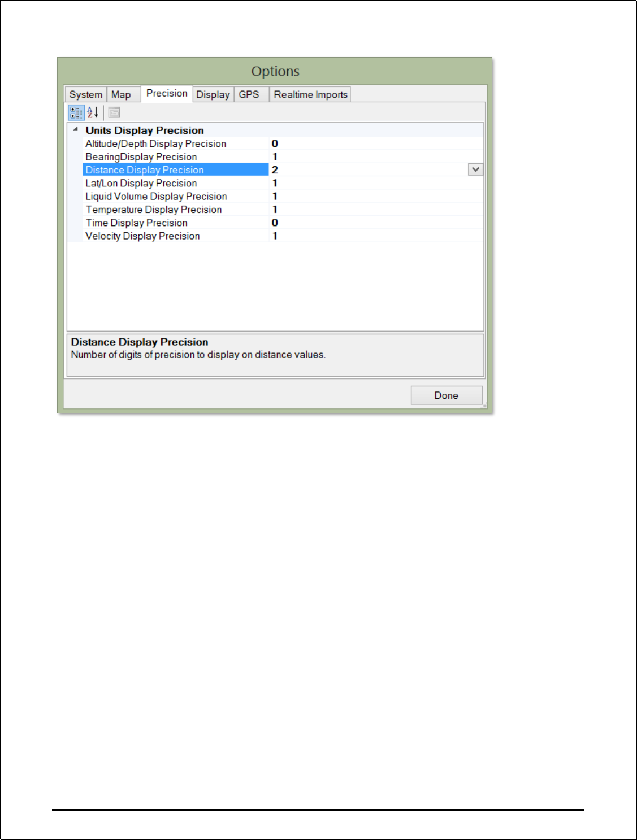
Task: Switch to Categorized view in property grid
Action: click(x=76, y=112)
